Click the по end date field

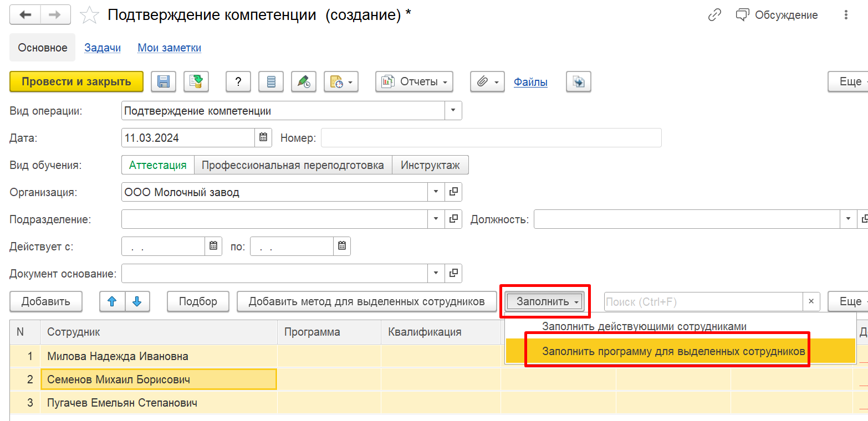pos(292,247)
